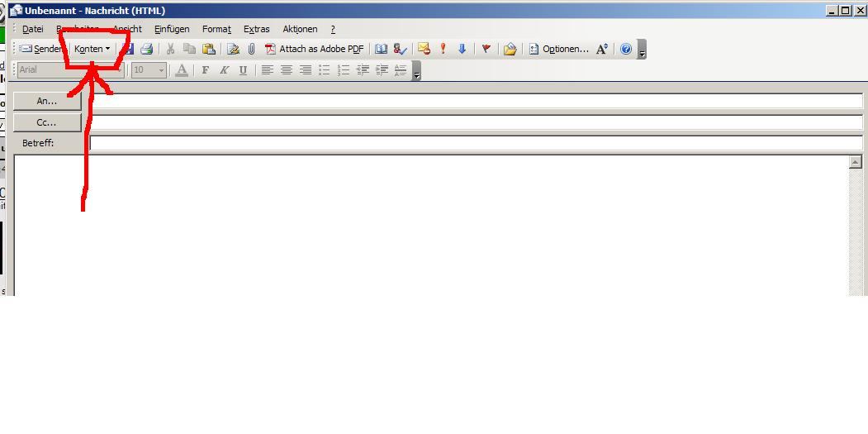Viewport: 868px width, 434px height.
Task: Click into the An recipient field
Action: coord(476,101)
